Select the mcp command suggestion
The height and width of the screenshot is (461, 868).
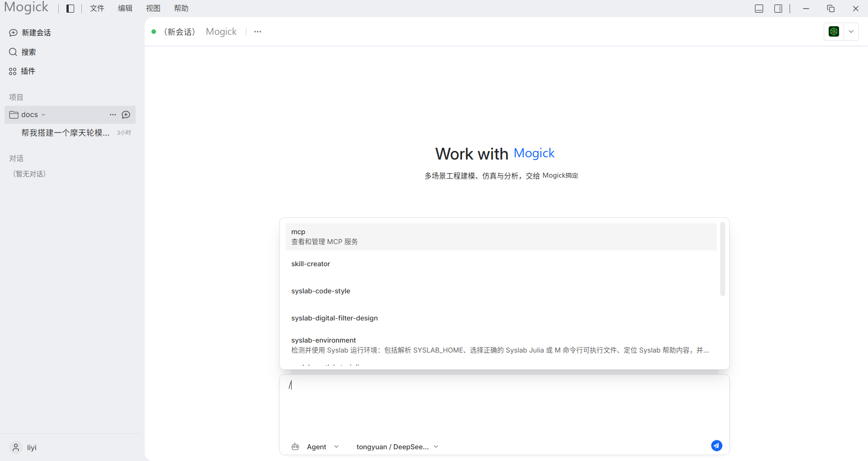(x=501, y=237)
